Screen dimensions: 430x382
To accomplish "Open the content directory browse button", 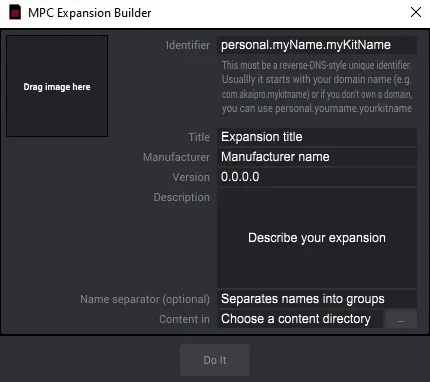I will [401, 319].
